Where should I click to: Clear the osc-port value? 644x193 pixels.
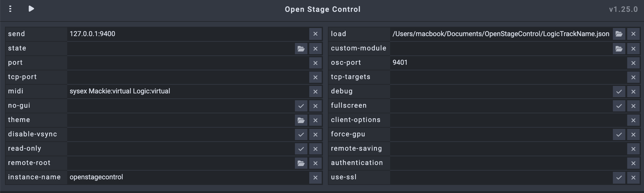[x=633, y=63]
